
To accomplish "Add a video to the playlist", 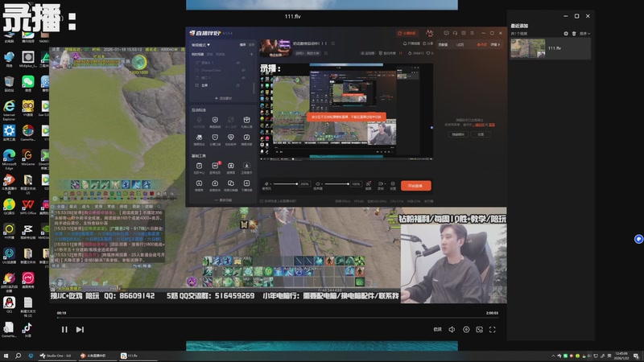I will pos(566,34).
